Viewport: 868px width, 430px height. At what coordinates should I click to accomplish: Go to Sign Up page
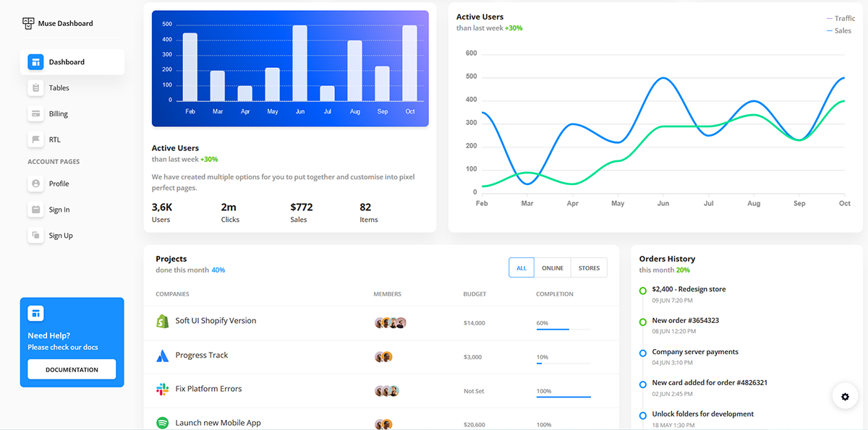pyautogui.click(x=72, y=236)
